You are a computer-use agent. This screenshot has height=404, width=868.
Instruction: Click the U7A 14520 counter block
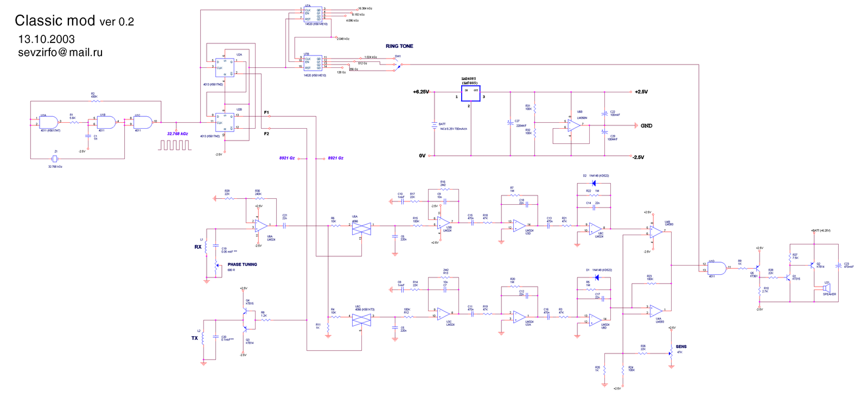(314, 14)
